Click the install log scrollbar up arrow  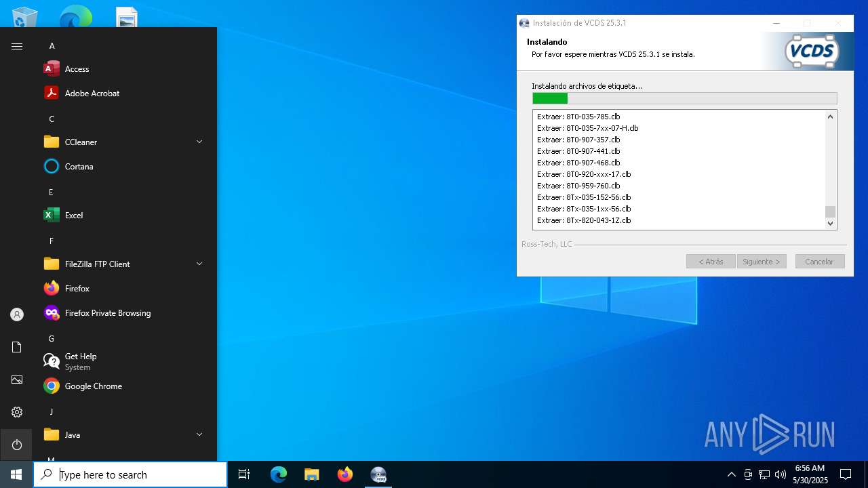click(830, 117)
